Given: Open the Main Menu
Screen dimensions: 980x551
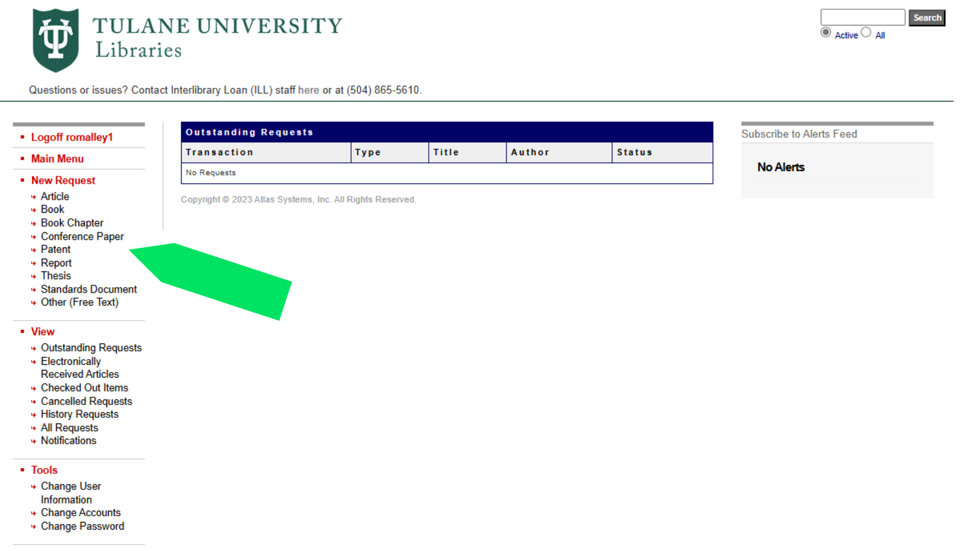Looking at the screenshot, I should pyautogui.click(x=57, y=159).
